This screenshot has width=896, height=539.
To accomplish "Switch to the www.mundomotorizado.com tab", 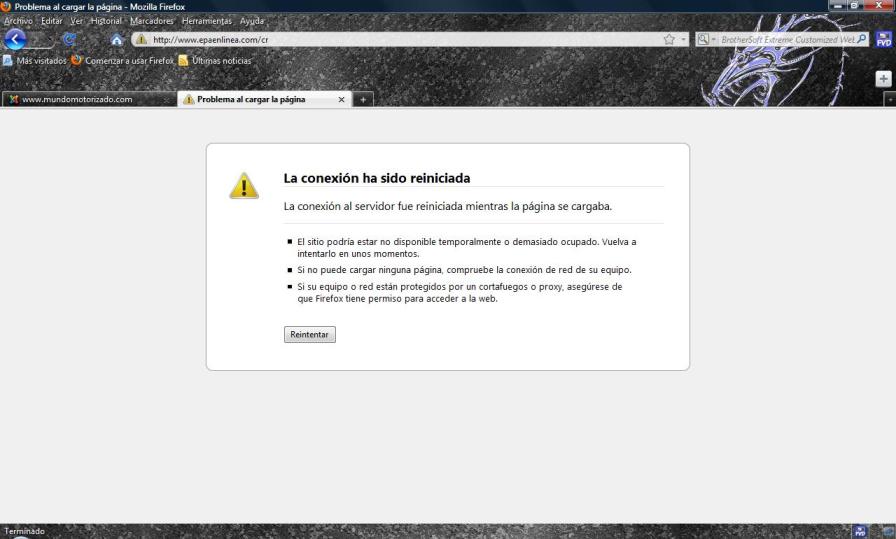I will click(x=77, y=99).
